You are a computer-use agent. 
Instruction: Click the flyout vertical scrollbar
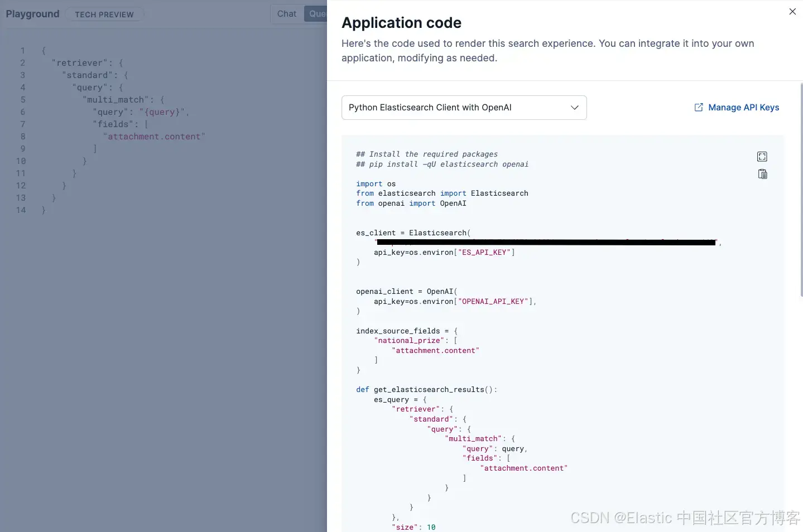(801, 190)
